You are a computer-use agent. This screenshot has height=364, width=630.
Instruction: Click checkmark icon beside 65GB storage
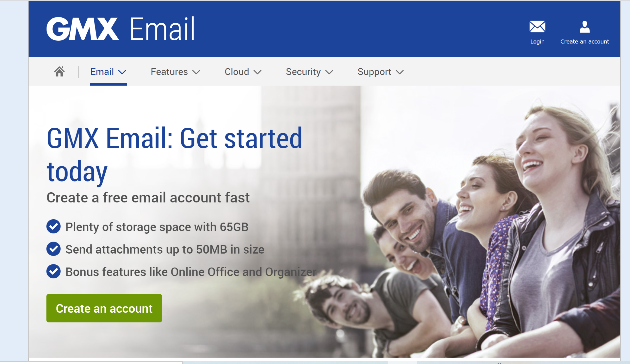(x=53, y=227)
